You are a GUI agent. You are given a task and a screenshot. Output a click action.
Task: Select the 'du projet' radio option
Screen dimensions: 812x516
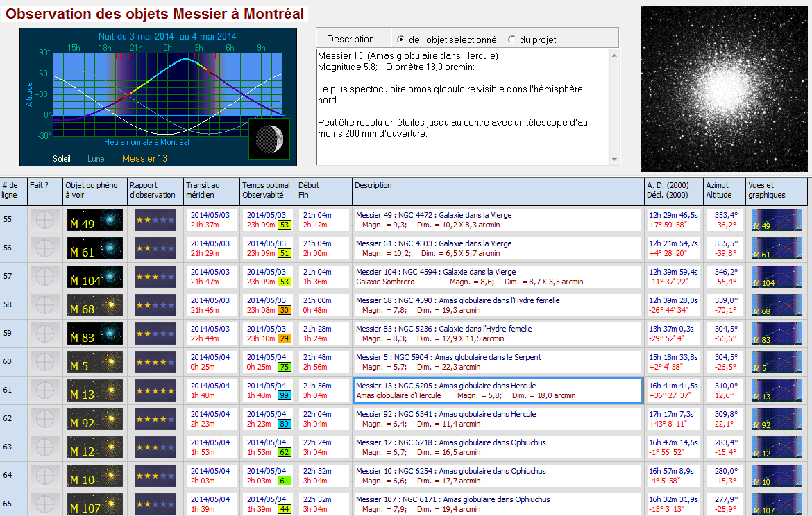click(512, 40)
